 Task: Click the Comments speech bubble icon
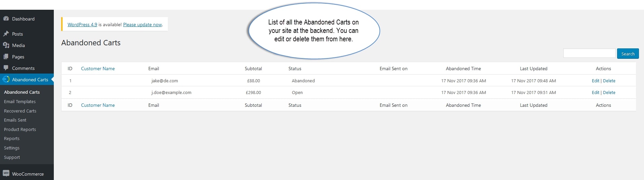coord(6,68)
